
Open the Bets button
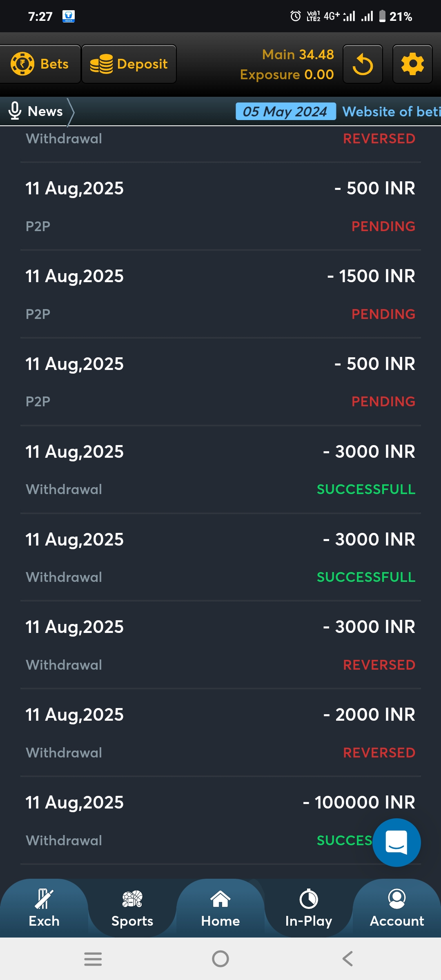[x=40, y=64]
